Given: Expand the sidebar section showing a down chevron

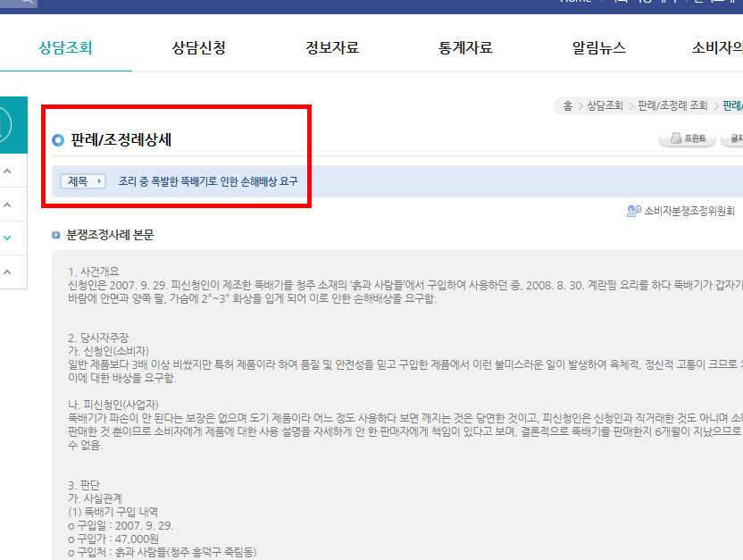Looking at the screenshot, I should (x=7, y=238).
